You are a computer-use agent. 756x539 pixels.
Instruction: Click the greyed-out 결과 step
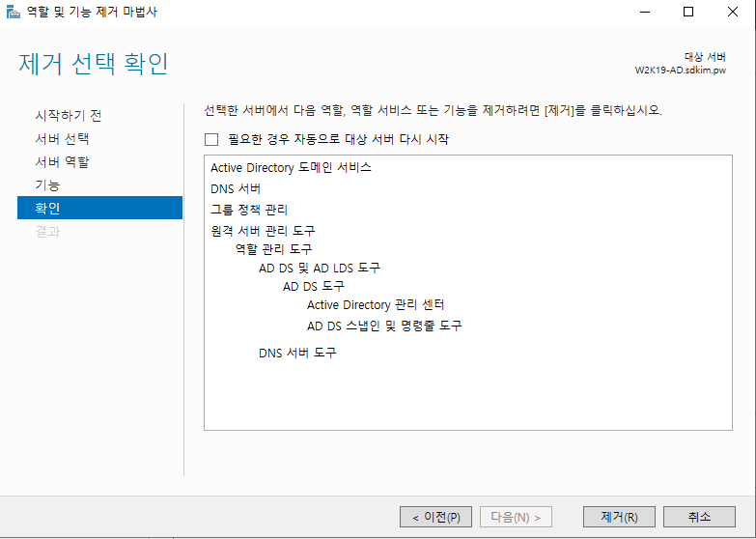(x=47, y=232)
